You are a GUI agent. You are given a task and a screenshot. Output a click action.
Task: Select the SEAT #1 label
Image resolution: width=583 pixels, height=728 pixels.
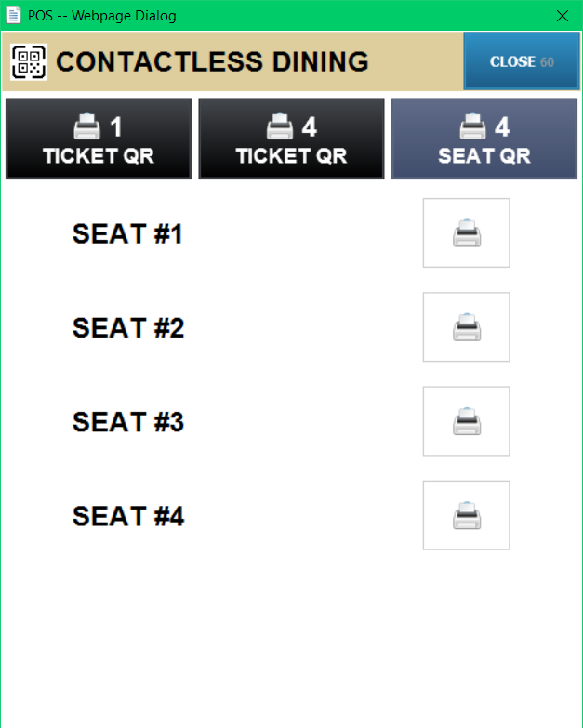(127, 234)
